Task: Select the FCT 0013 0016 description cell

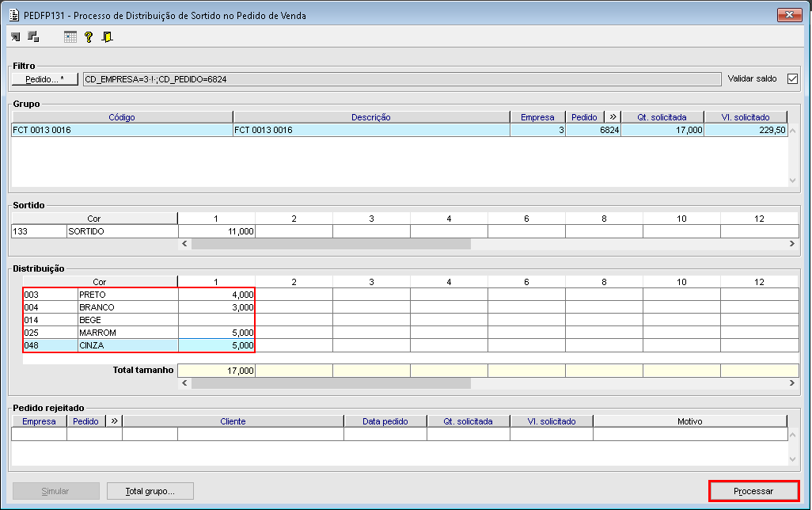Action: 371,130
